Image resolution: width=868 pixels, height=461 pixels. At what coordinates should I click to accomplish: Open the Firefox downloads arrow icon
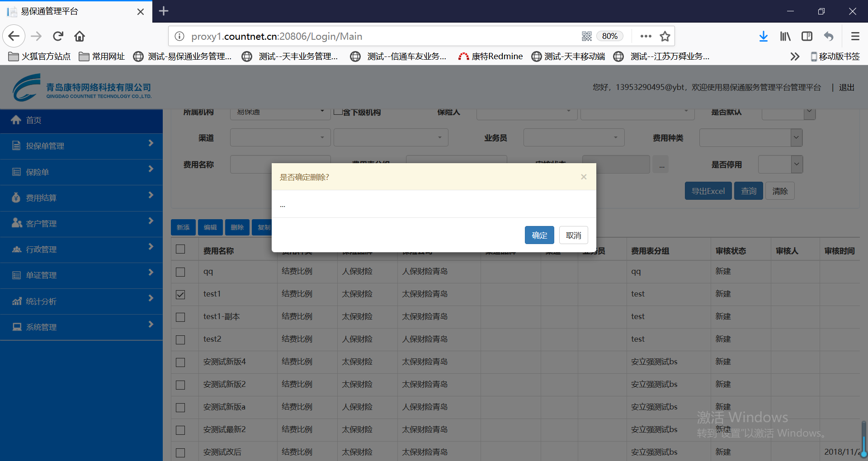point(763,36)
